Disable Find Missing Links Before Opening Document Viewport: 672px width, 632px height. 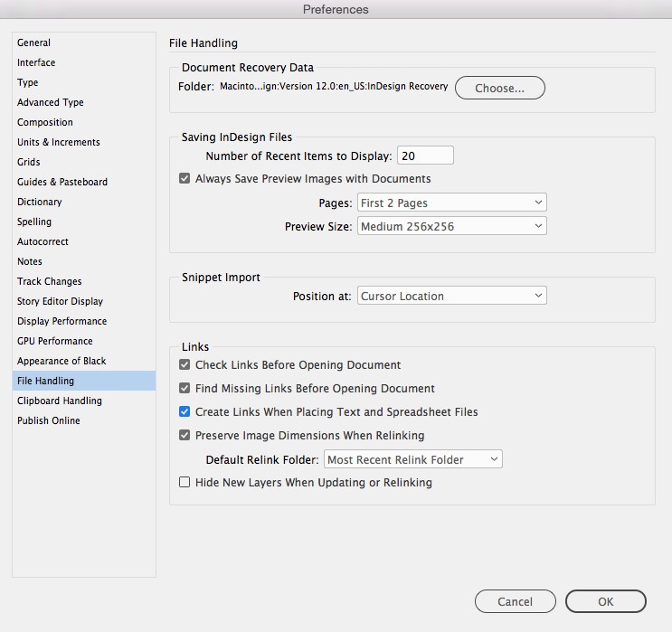[x=185, y=389]
